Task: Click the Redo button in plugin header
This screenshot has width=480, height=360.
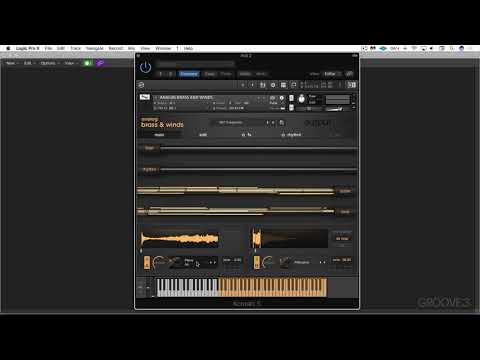Action: (261, 74)
